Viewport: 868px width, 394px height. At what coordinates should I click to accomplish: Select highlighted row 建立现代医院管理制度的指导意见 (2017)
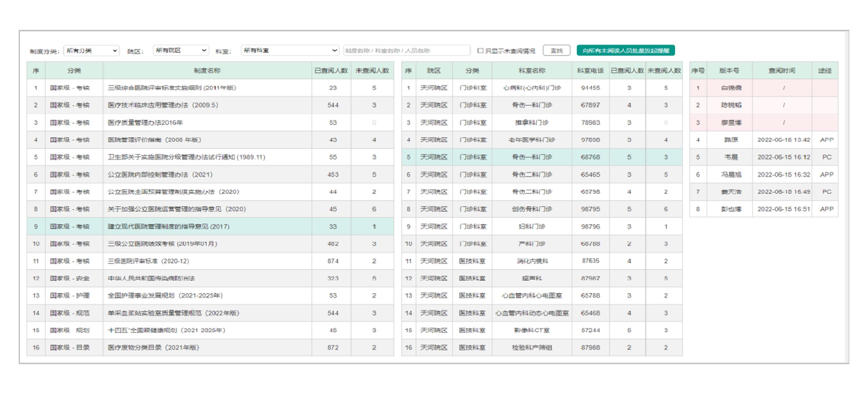[x=169, y=226]
